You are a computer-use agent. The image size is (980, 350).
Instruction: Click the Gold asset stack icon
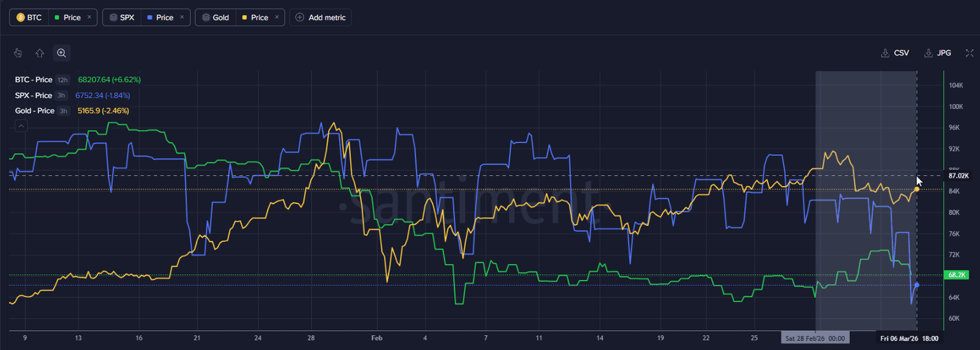point(205,17)
